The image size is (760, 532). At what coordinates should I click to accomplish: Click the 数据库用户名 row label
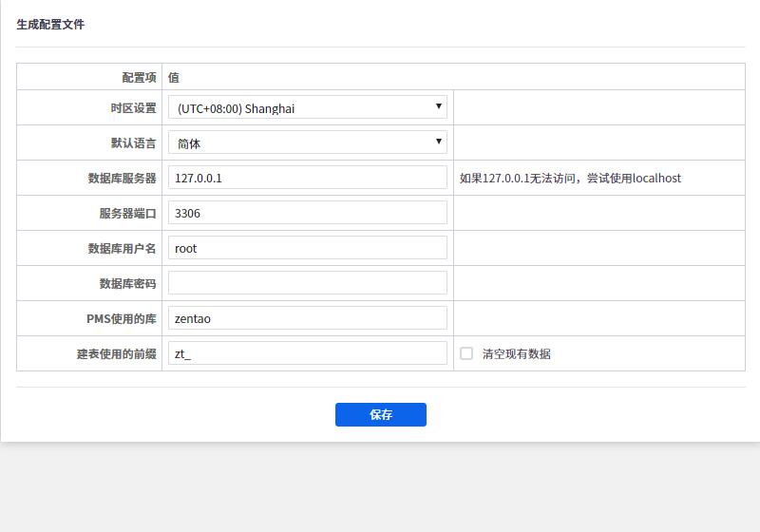122,249
